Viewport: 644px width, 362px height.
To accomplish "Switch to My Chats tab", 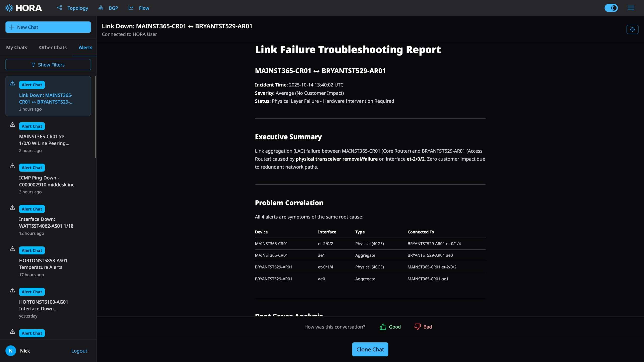I will point(17,47).
